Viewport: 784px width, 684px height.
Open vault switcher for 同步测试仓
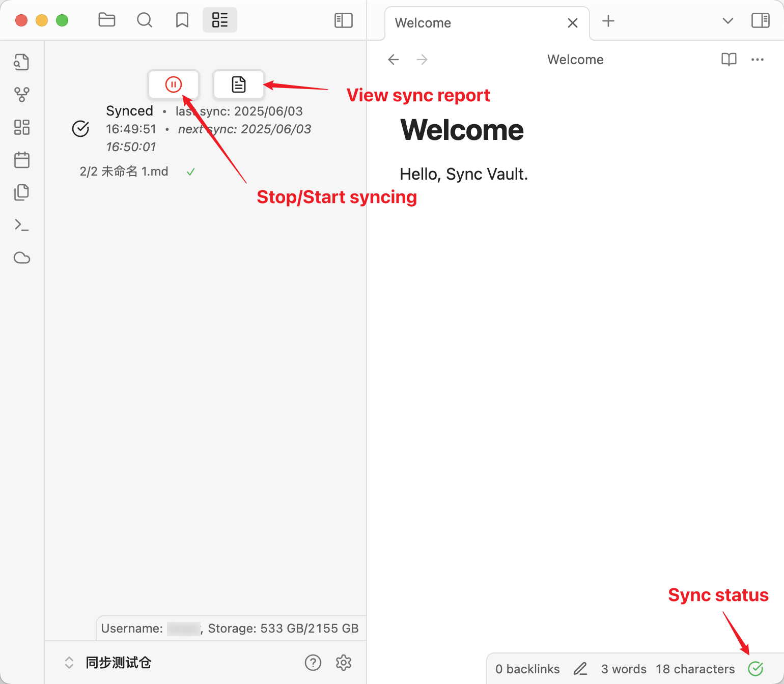coord(118,662)
